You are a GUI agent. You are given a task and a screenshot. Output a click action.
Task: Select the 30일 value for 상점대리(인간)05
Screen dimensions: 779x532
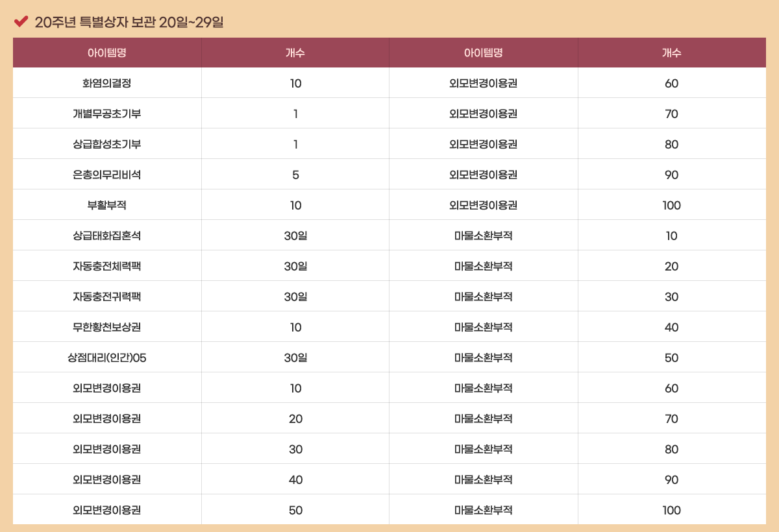pos(295,357)
